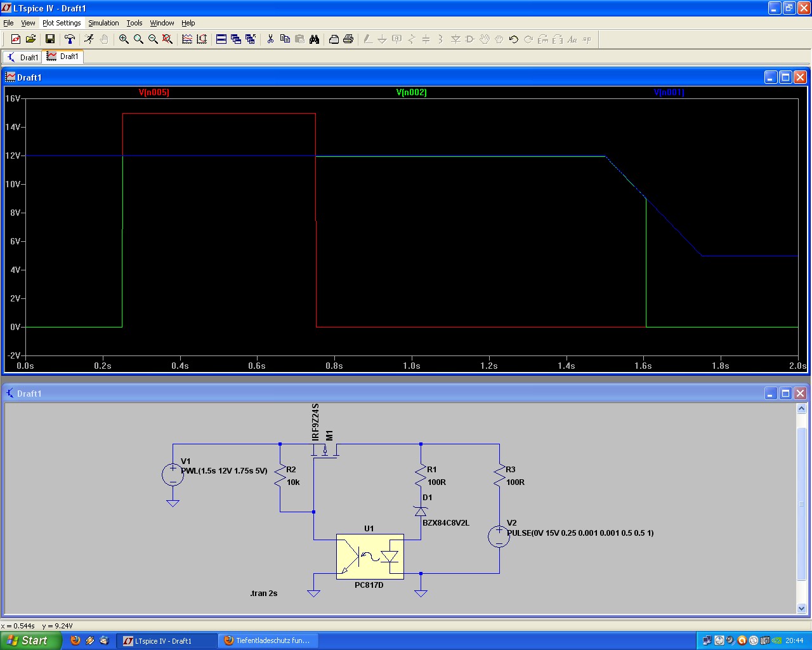Click the red V(n005) trace label

(154, 93)
